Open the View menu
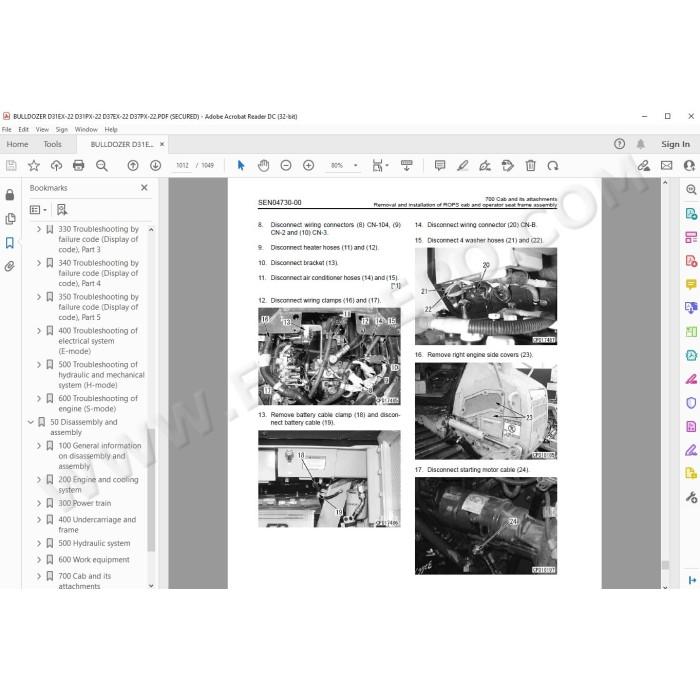The width and height of the screenshot is (700, 700). (42, 129)
